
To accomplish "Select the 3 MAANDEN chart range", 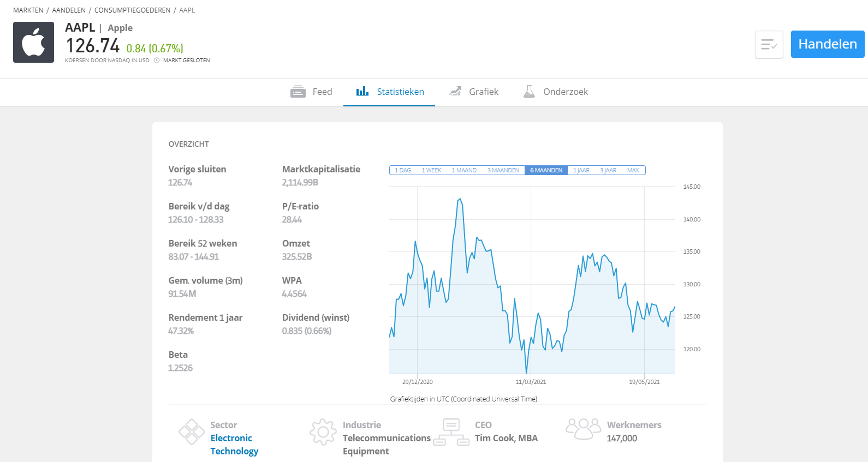I will 503,170.
